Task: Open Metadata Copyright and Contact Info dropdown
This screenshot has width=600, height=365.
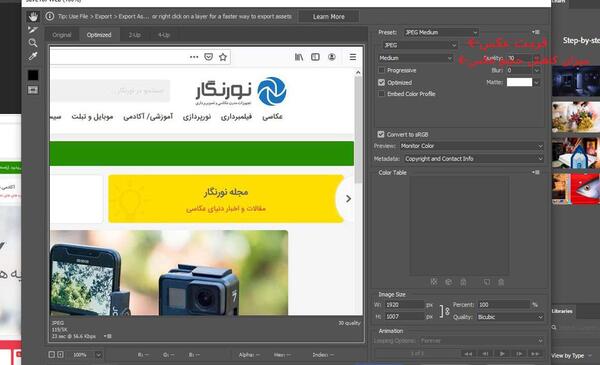Action: tap(474, 159)
